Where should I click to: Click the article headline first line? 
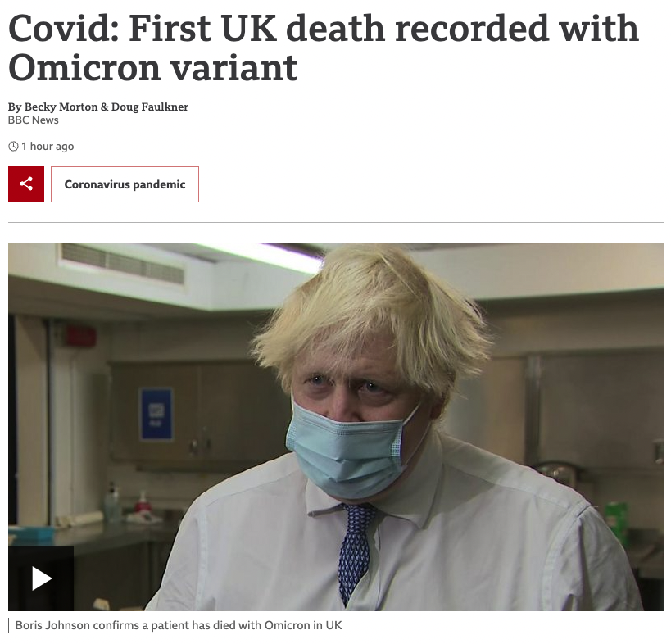coord(324,28)
